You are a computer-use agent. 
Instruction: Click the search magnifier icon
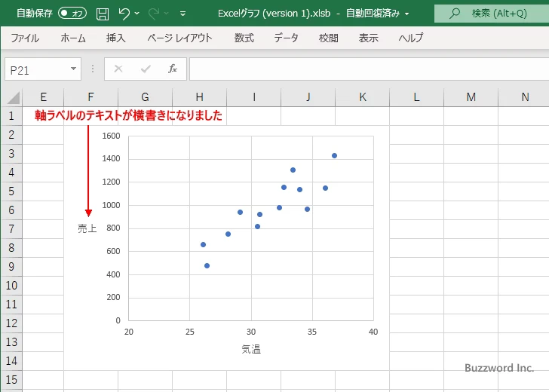tap(455, 14)
